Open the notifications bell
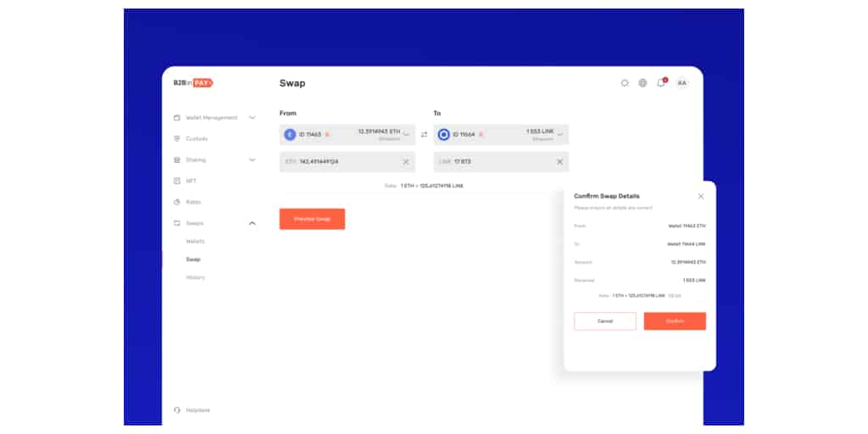The image size is (868, 434). click(661, 83)
